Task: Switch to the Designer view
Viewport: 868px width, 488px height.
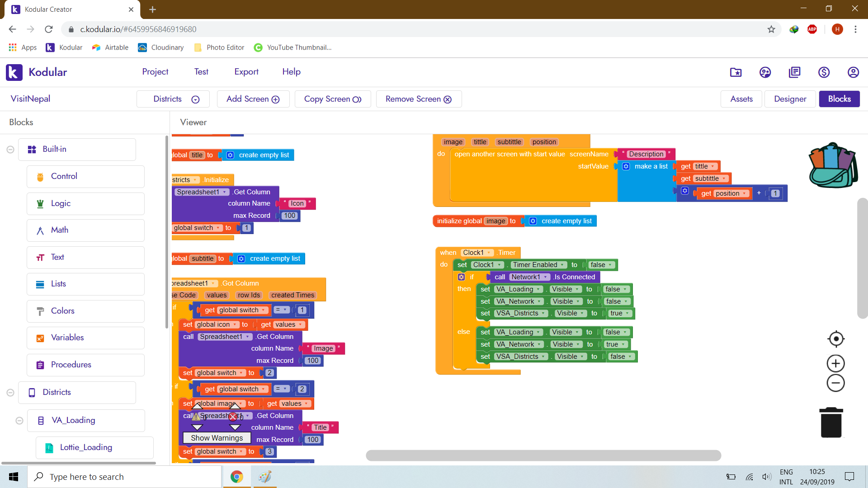Action: (x=790, y=99)
